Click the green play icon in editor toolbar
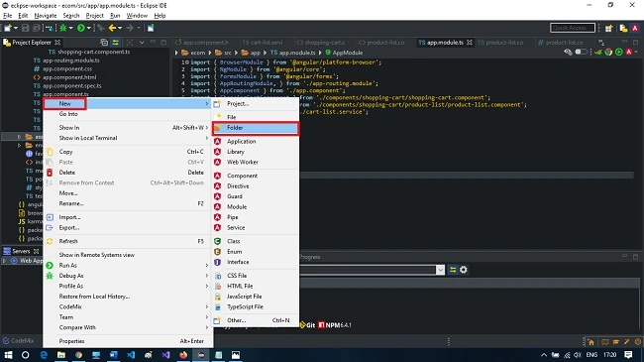 [618, 53]
